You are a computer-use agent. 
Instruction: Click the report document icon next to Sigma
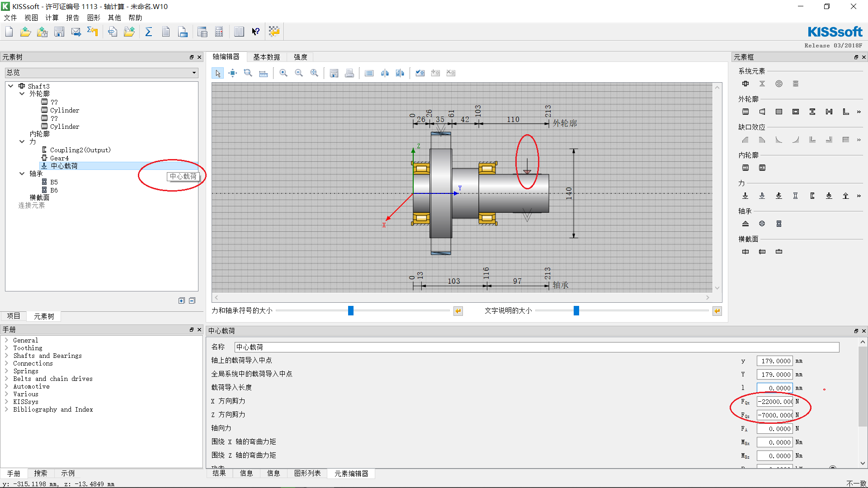pos(166,32)
